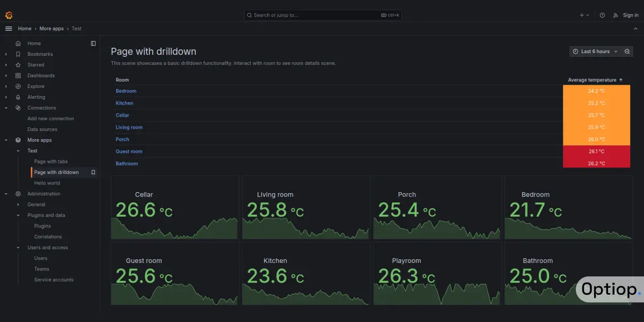Image resolution: width=644 pixels, height=322 pixels.
Task: Open the Bedroom room link
Action: (126, 91)
